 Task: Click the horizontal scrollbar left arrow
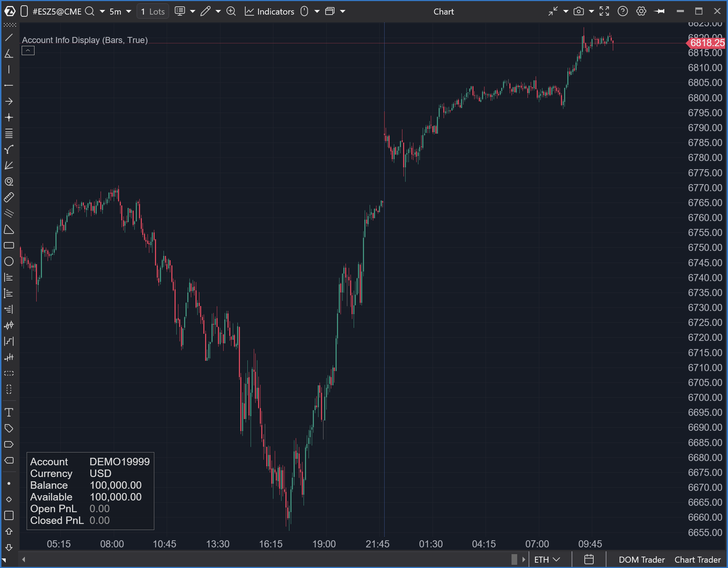click(23, 559)
